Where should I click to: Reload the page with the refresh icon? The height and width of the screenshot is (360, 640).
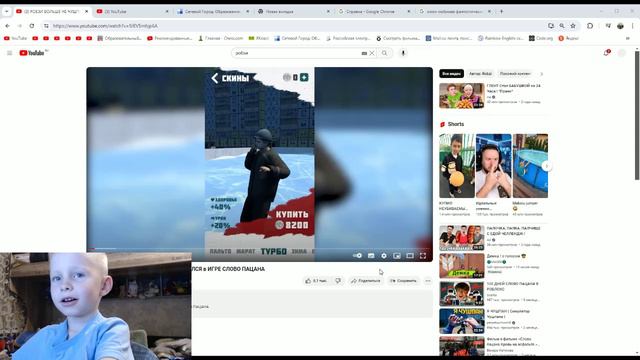(31, 26)
